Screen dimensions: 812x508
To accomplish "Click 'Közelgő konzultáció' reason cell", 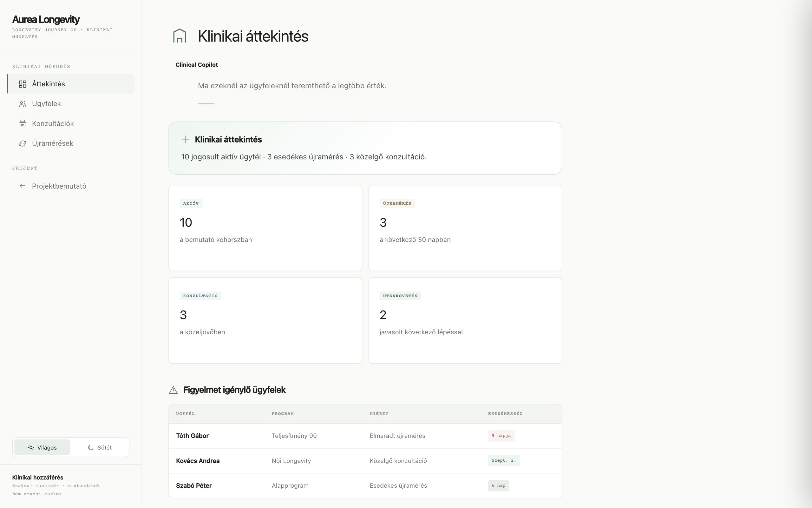I will (x=398, y=461).
